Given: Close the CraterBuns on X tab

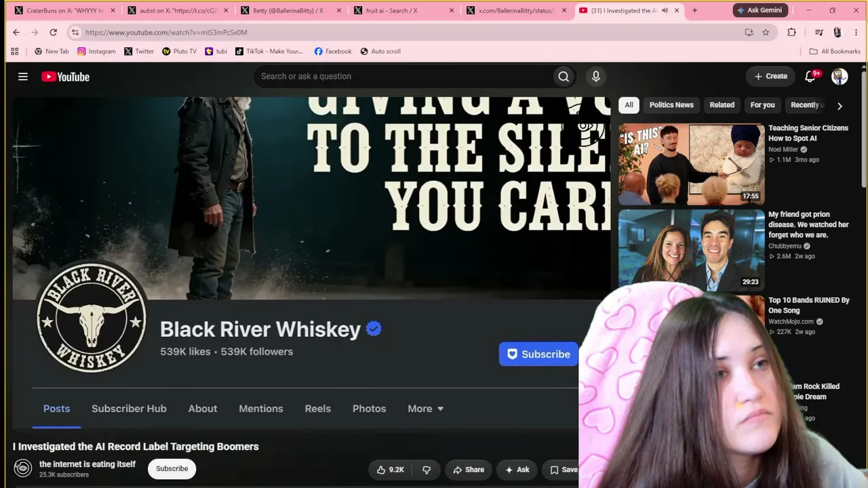Looking at the screenshot, I should coord(113,10).
